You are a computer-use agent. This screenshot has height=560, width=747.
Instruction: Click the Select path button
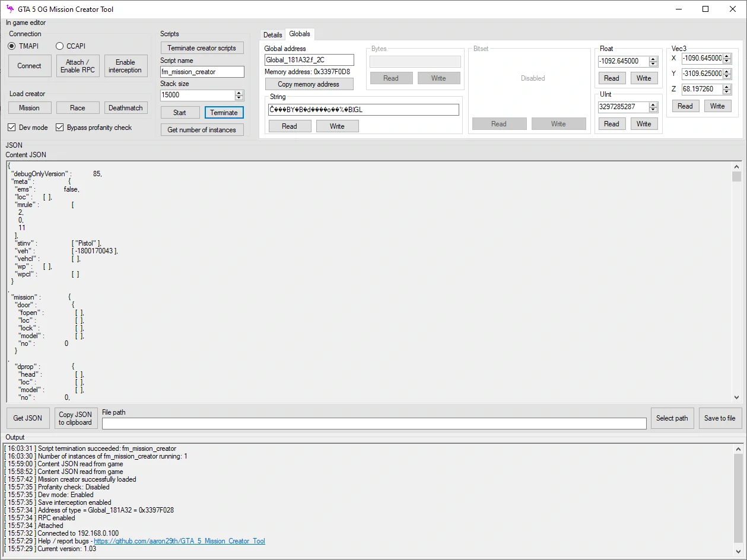pyautogui.click(x=672, y=418)
